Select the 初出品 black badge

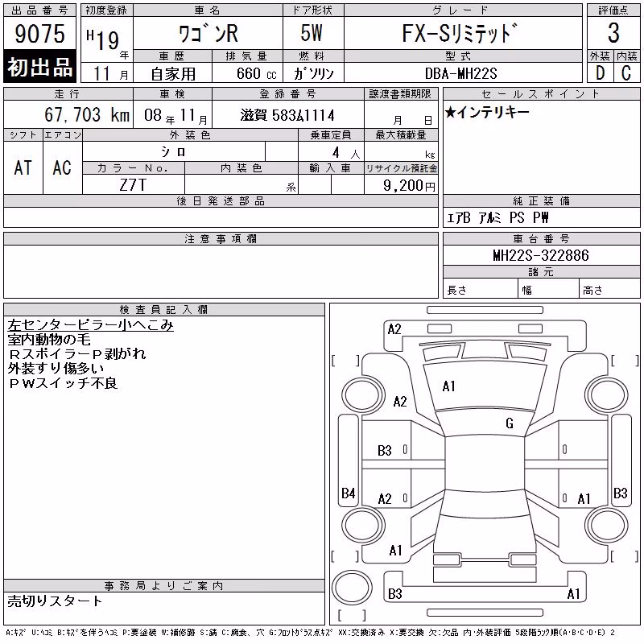39,67
